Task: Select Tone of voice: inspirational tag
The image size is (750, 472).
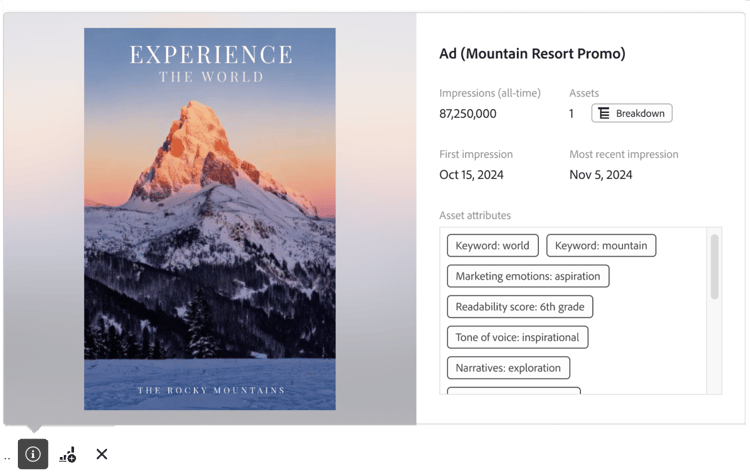Action: click(517, 337)
